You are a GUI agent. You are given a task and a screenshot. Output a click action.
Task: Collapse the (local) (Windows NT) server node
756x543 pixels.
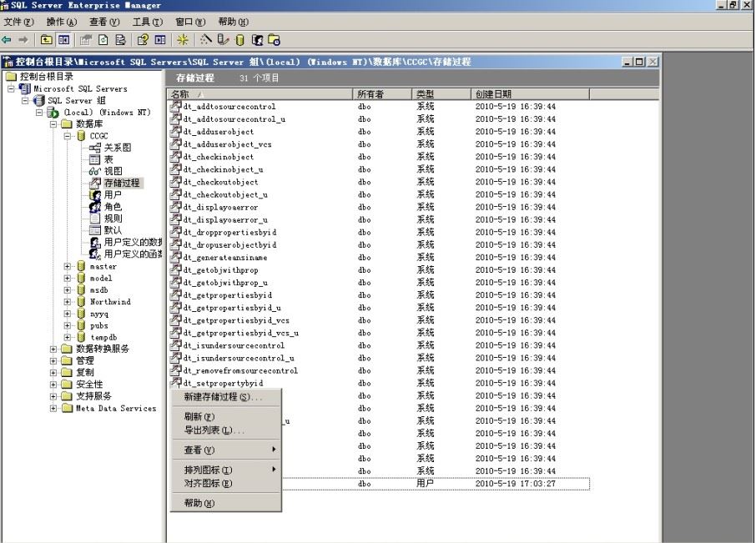39,113
